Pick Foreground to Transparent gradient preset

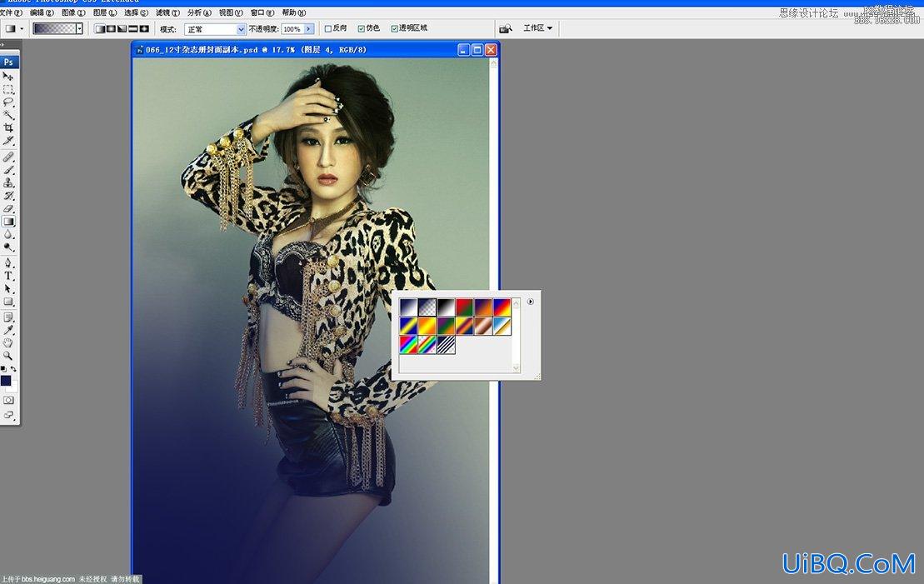[427, 307]
